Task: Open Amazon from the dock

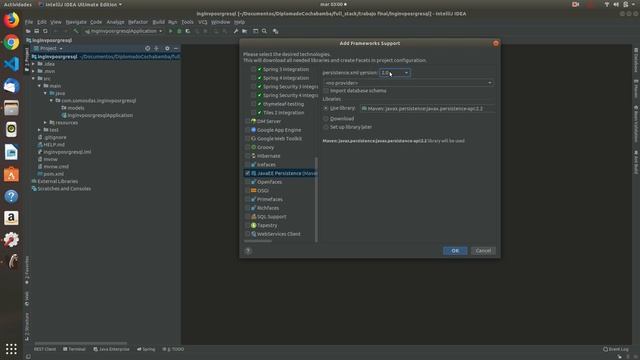Action: tap(11, 218)
